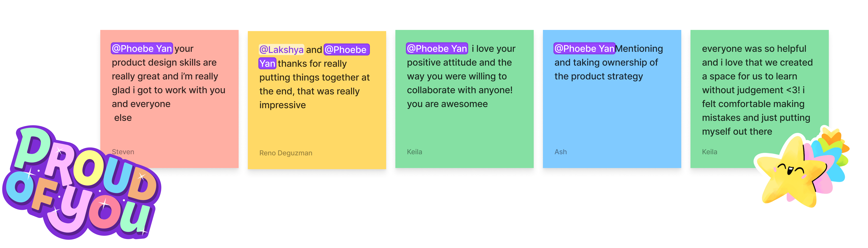Select the yellow sticky note by Reno
Image resolution: width=868 pixels, height=248 pixels.
coord(317,100)
